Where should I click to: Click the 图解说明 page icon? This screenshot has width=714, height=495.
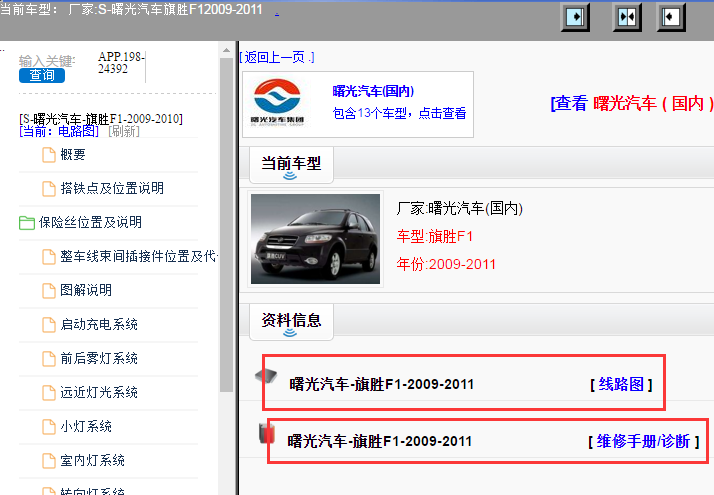(x=49, y=291)
